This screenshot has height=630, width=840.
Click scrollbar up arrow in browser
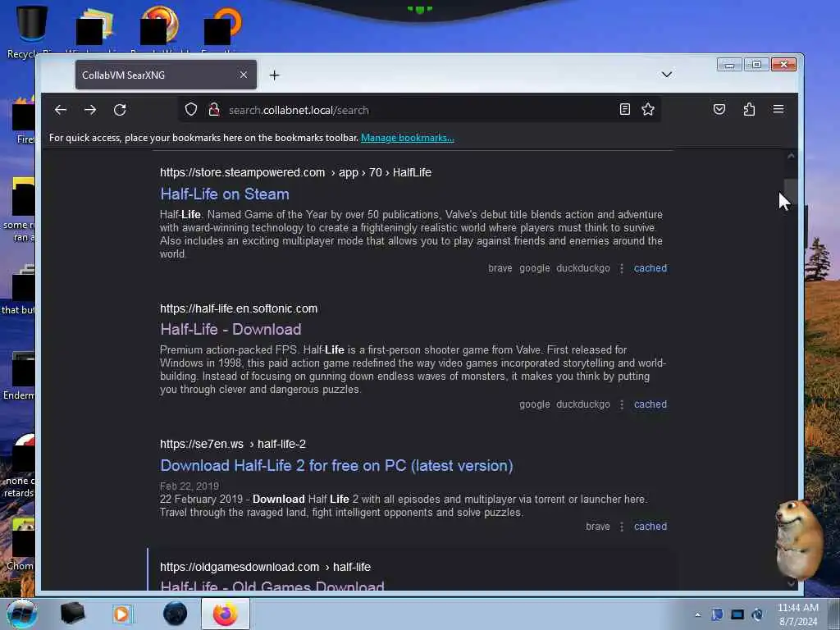pyautogui.click(x=791, y=156)
